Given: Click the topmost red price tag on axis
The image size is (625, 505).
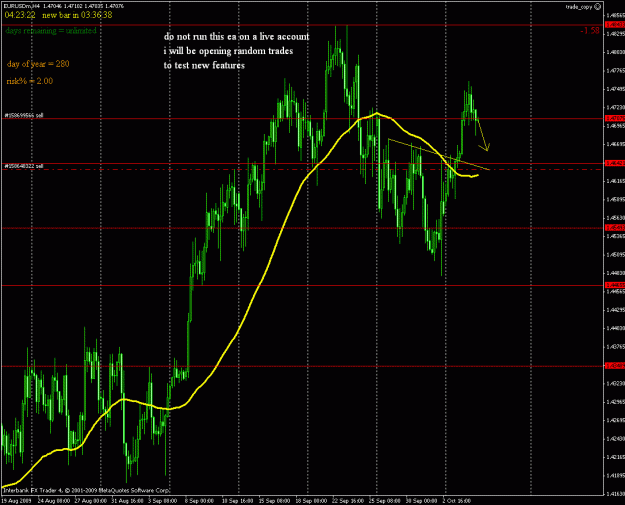Looking at the screenshot, I should [615, 25].
